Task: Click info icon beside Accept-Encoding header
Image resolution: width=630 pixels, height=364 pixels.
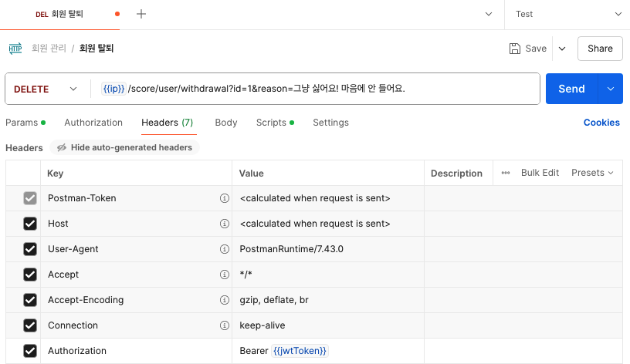Action: coord(225,300)
